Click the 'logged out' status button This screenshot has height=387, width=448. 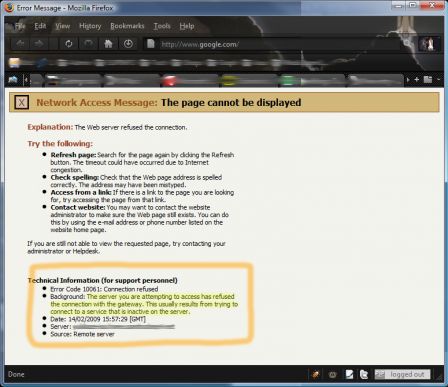402,374
